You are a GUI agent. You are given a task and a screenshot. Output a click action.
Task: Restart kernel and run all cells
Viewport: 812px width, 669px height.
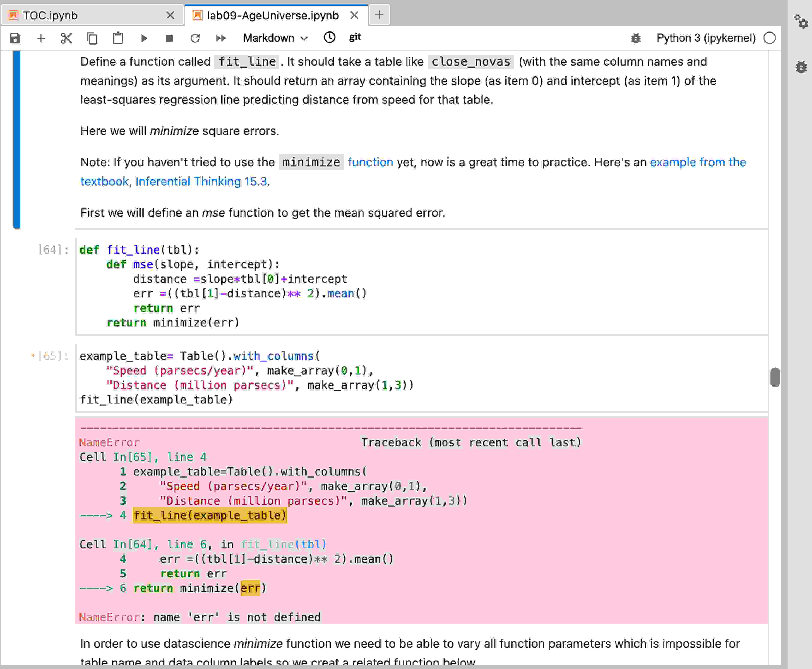point(221,38)
